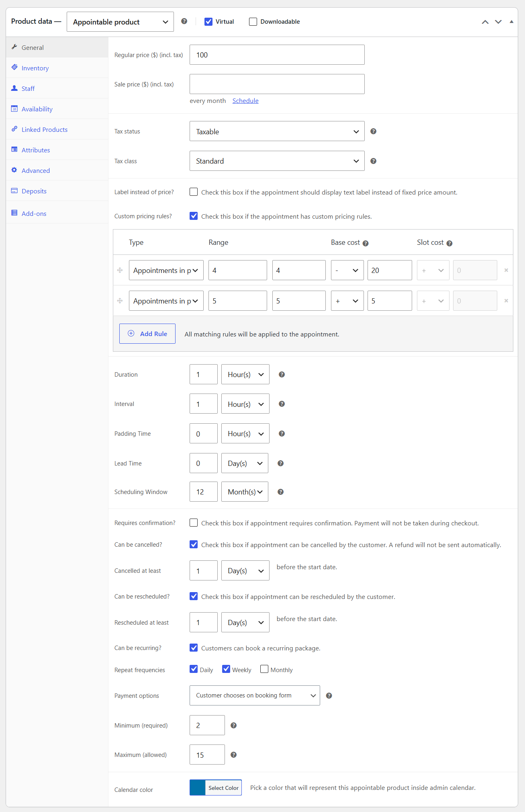Open the Tax status dropdown
Image resolution: width=525 pixels, height=812 pixels.
coord(277,131)
